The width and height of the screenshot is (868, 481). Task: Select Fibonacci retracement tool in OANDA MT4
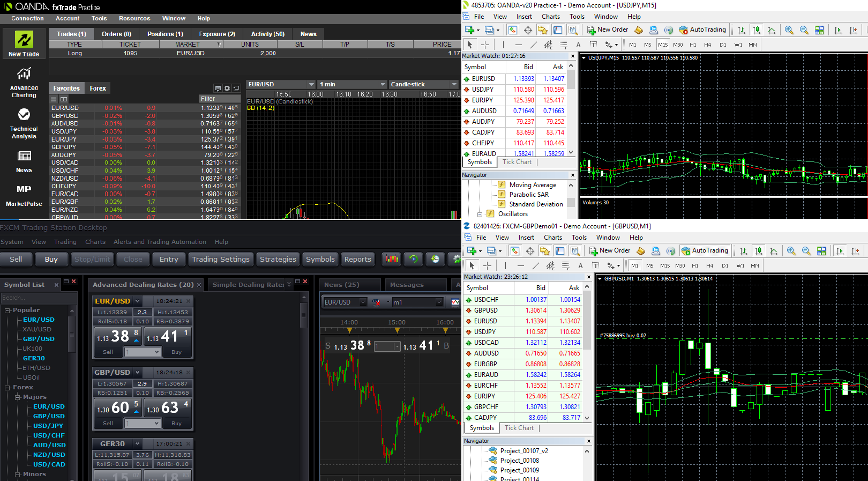(563, 45)
